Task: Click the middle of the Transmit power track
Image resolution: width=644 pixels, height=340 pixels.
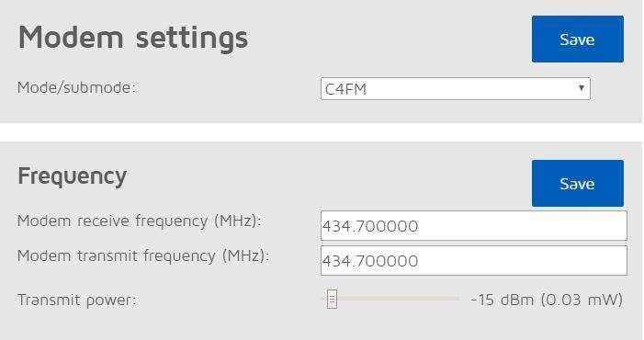Action: 391,299
